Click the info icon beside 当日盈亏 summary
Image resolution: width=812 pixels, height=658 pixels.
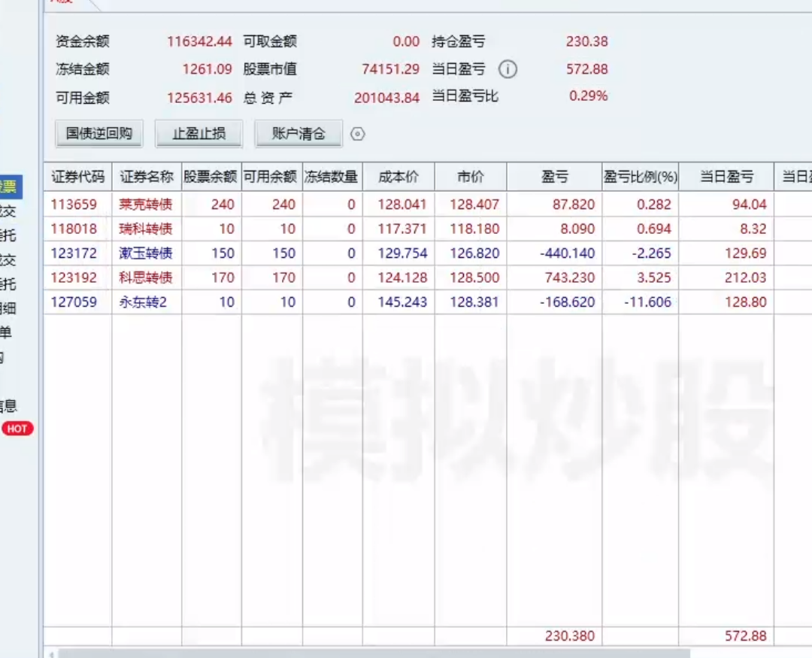click(508, 70)
